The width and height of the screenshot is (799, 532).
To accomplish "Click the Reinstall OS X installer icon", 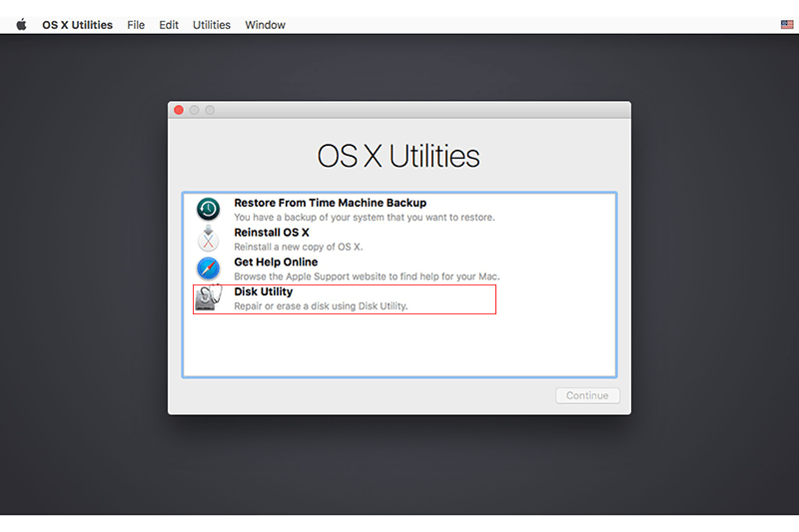I will (x=209, y=239).
